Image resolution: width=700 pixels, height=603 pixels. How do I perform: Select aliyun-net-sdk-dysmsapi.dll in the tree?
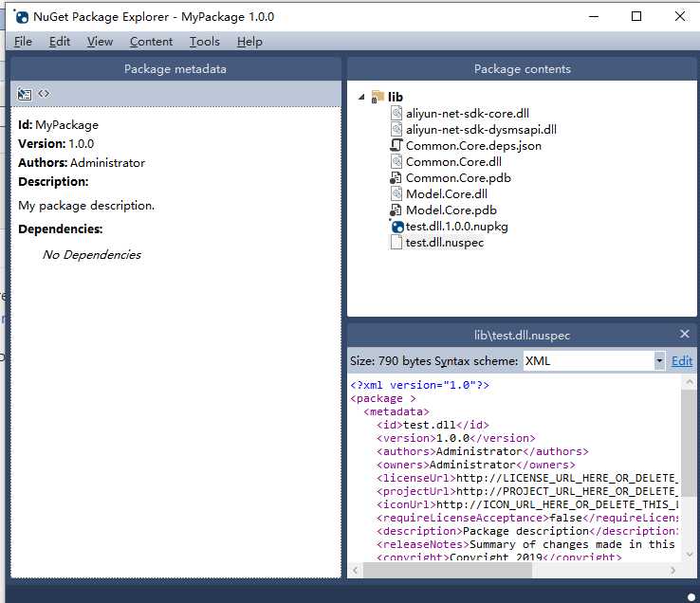pos(481,130)
